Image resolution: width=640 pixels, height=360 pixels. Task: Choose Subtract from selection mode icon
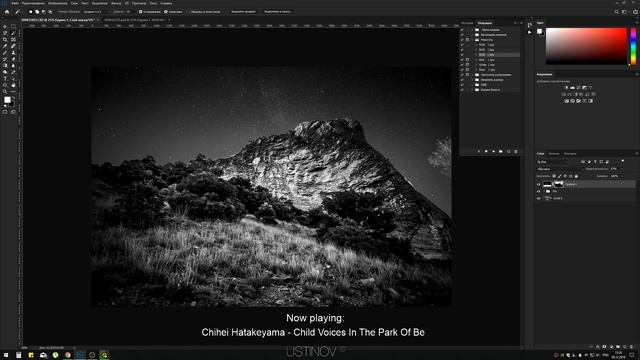click(x=44, y=12)
